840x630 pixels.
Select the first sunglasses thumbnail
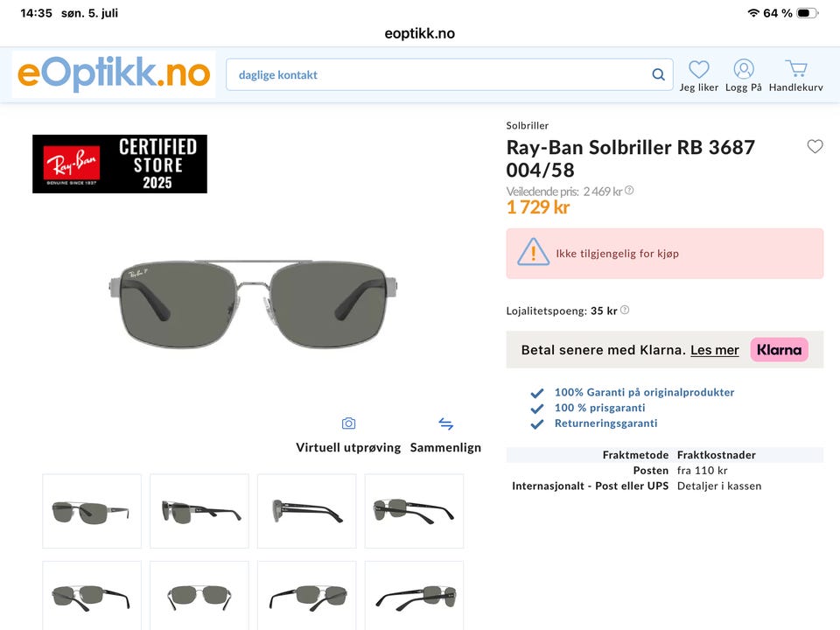click(92, 511)
